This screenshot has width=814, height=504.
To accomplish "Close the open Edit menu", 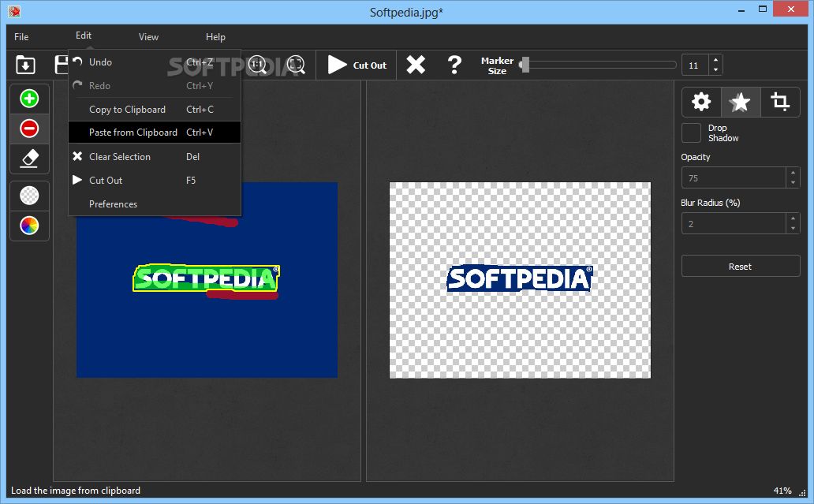I will click(x=83, y=35).
